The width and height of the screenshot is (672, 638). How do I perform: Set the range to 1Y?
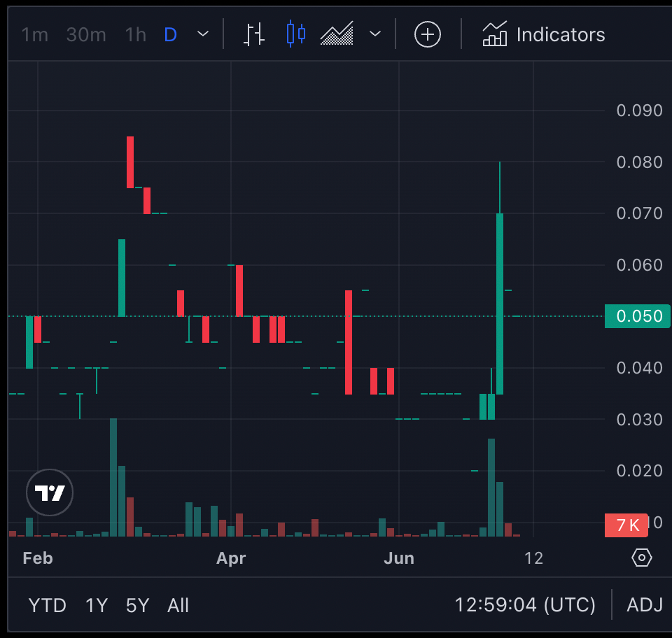(x=97, y=605)
